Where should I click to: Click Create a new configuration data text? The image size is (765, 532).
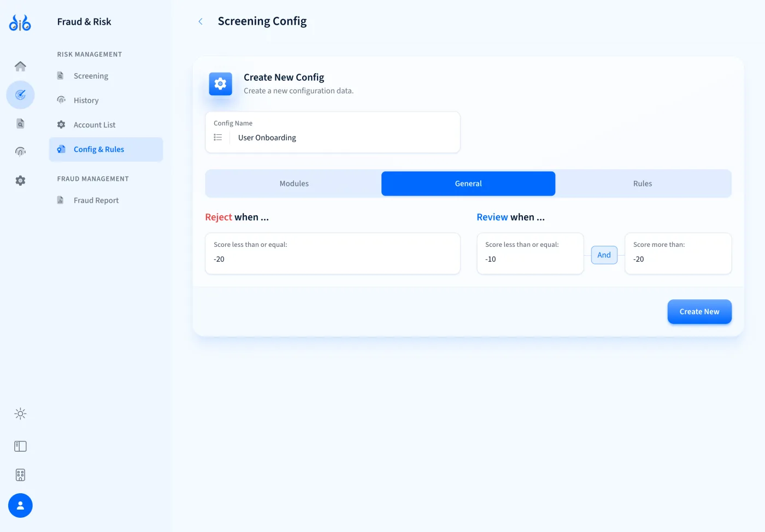pyautogui.click(x=298, y=91)
